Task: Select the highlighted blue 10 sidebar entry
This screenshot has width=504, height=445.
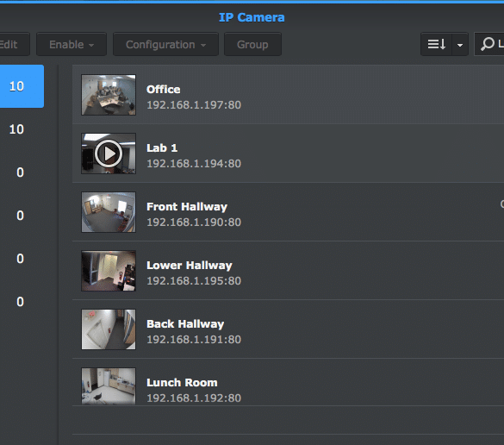Action: [22, 86]
